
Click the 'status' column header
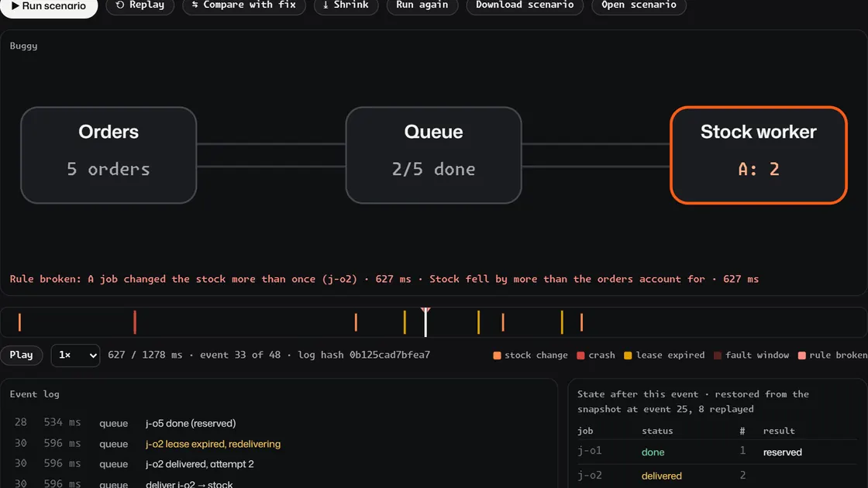click(x=657, y=431)
